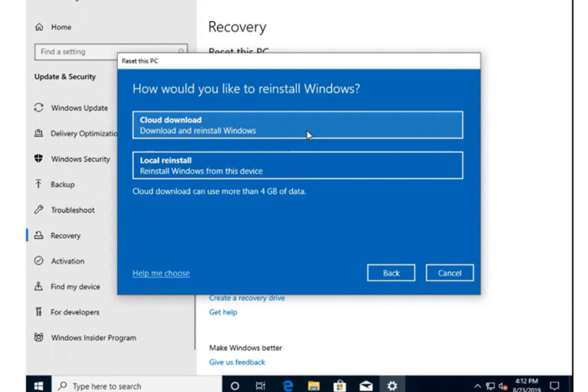The height and width of the screenshot is (392, 588).
Task: Open File Explorer from taskbar
Action: [x=314, y=385]
